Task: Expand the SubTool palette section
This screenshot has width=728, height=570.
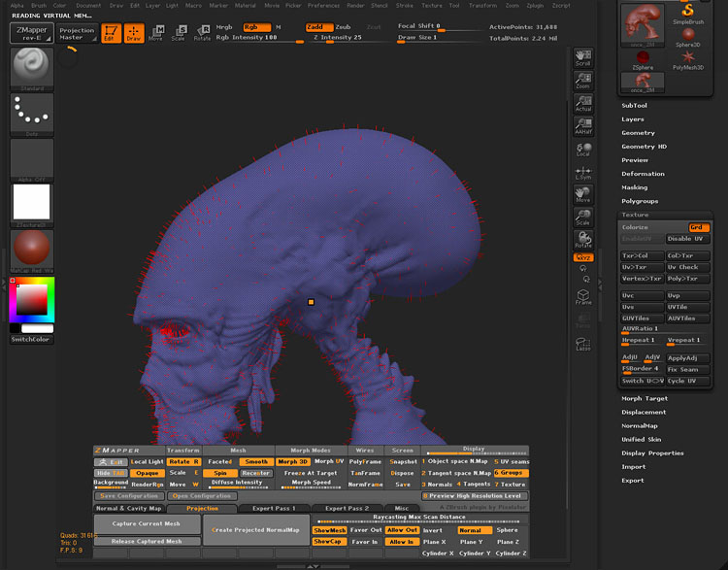Action: pyautogui.click(x=635, y=106)
